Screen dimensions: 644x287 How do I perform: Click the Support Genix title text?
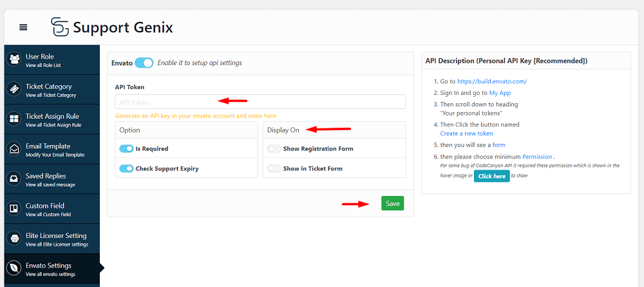coord(123,28)
